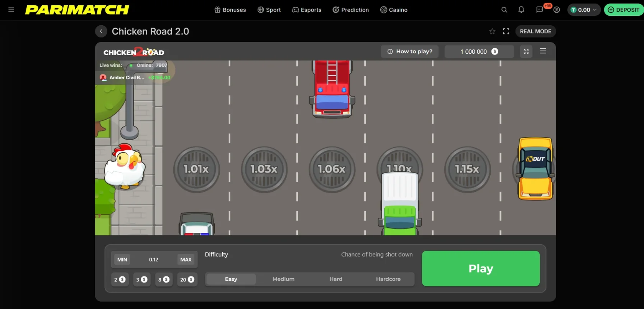The image size is (644, 309).
Task: Select Easy difficulty
Action: [231, 279]
